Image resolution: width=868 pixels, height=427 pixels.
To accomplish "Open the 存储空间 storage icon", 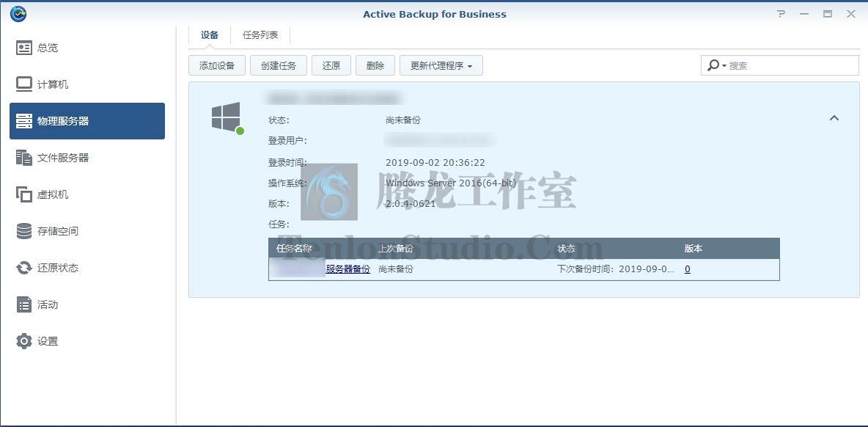I will pos(23,231).
